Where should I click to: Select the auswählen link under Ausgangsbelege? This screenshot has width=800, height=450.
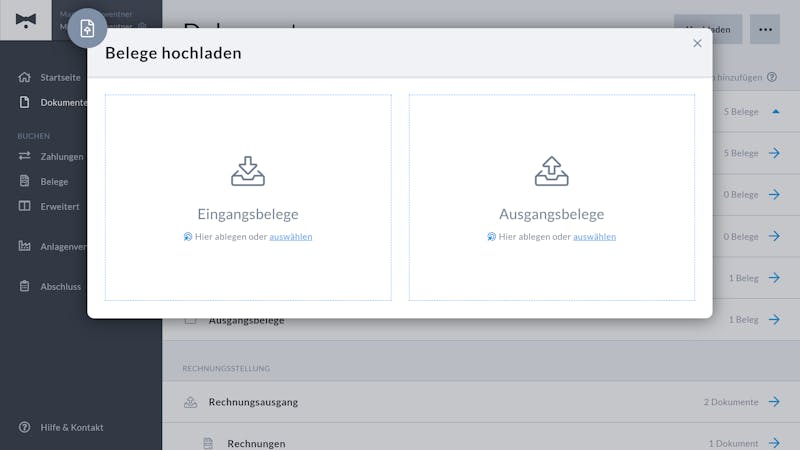[594, 236]
